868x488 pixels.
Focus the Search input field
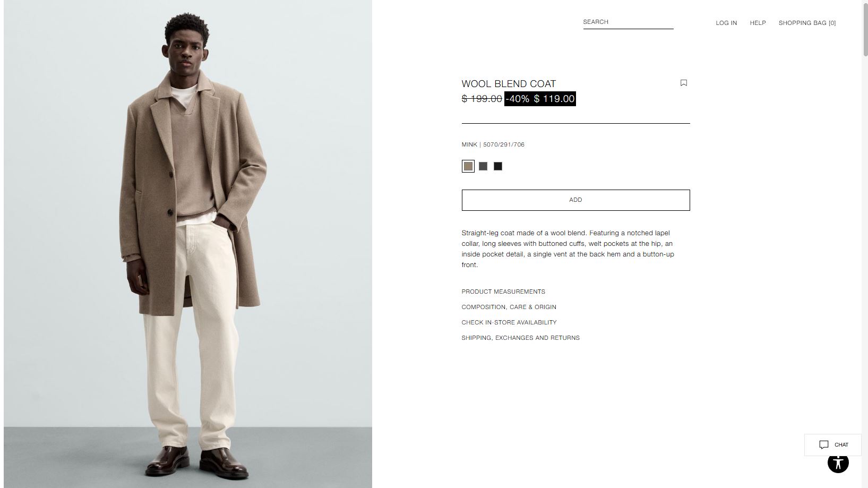(x=628, y=22)
